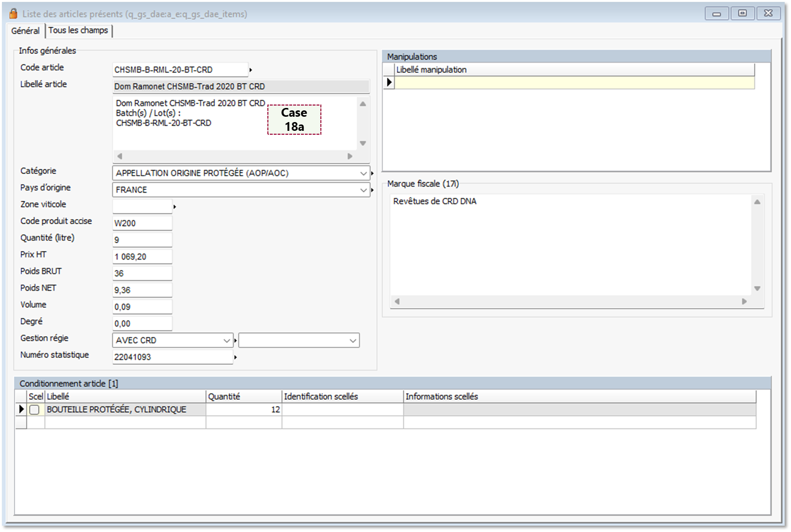Open the Pays d'origine FRANCE dropdown
The image size is (791, 532).
click(x=363, y=190)
